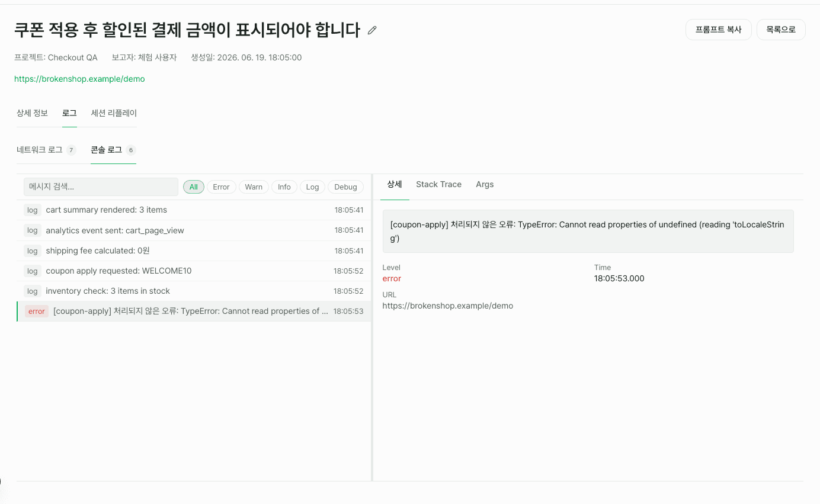The image size is (820, 504).
Task: Filter logs by Log level
Action: 312,187
